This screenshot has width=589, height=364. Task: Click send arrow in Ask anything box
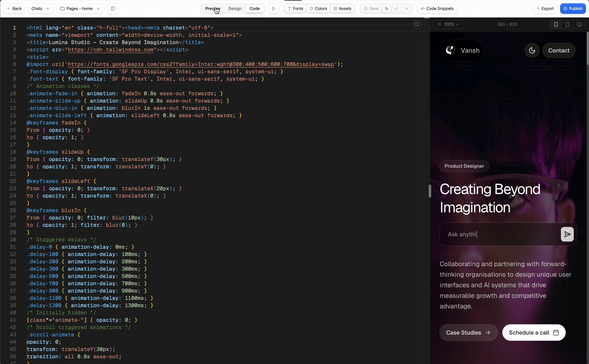[567, 234]
